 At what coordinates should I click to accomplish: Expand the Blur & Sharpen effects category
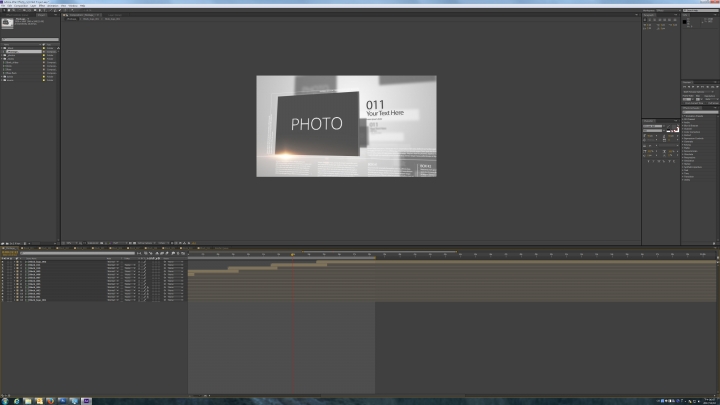(683, 126)
